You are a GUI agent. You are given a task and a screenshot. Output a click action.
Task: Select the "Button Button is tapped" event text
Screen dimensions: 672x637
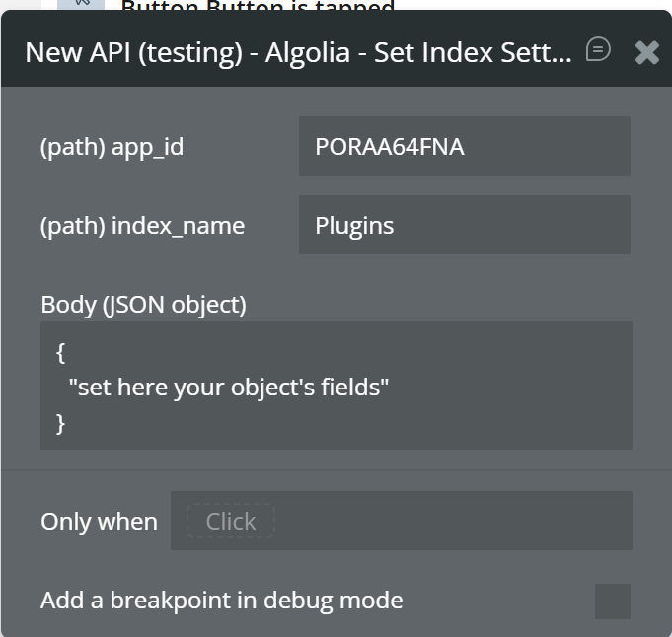(x=257, y=6)
